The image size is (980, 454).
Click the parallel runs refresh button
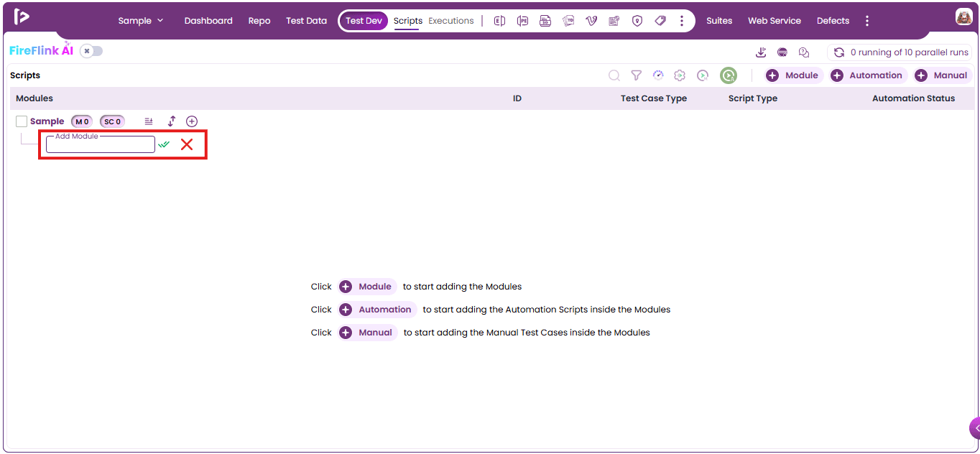coord(838,52)
